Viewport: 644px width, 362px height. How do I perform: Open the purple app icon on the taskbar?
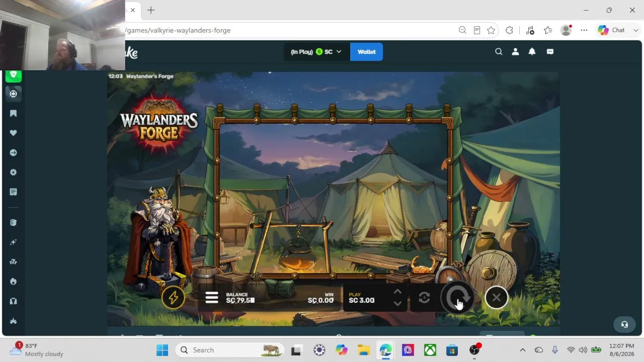pos(408,350)
